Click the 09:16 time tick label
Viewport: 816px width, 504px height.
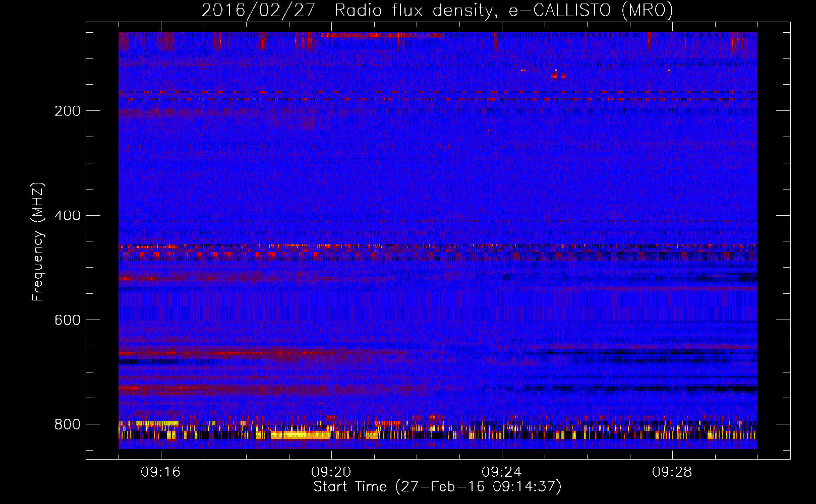pos(161,472)
